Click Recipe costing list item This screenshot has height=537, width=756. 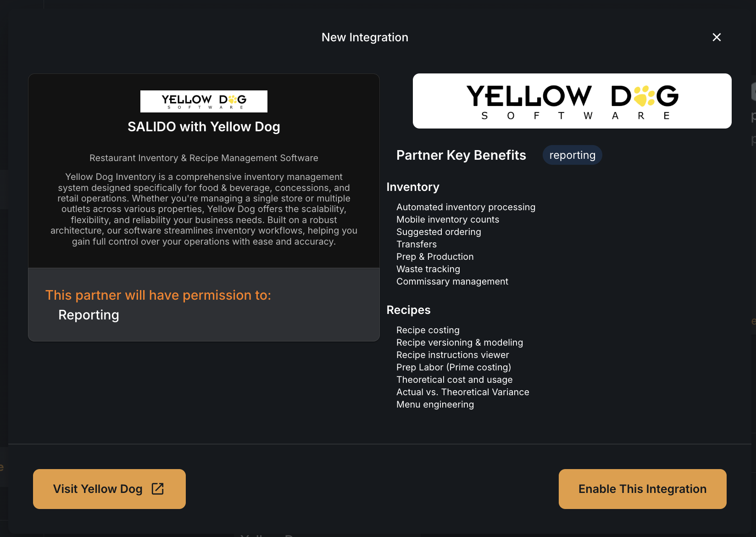(428, 330)
